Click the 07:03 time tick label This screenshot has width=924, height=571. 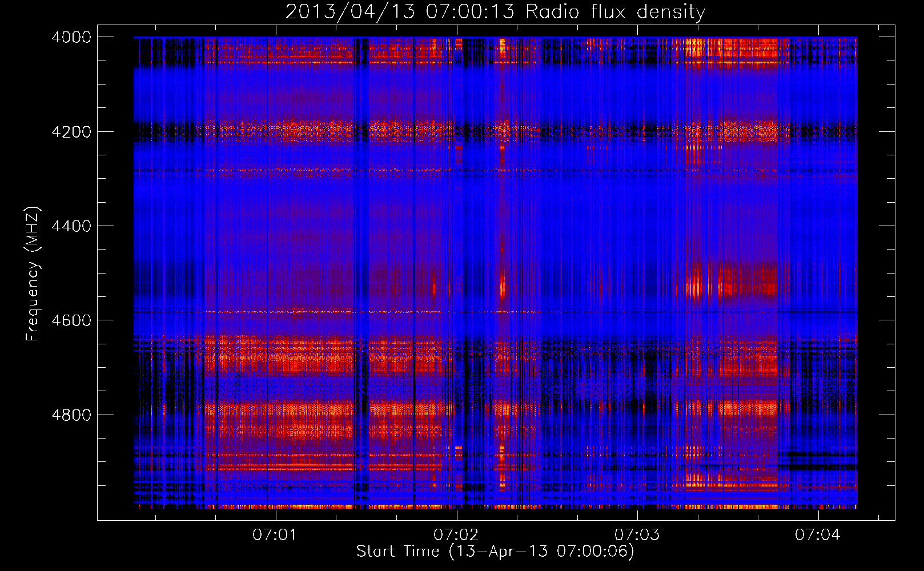pyautogui.click(x=637, y=534)
